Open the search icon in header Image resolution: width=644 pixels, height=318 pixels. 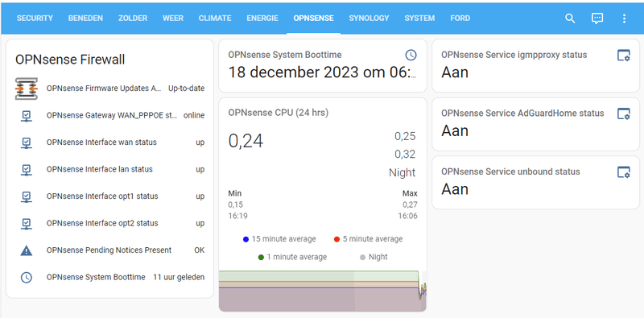(x=570, y=19)
